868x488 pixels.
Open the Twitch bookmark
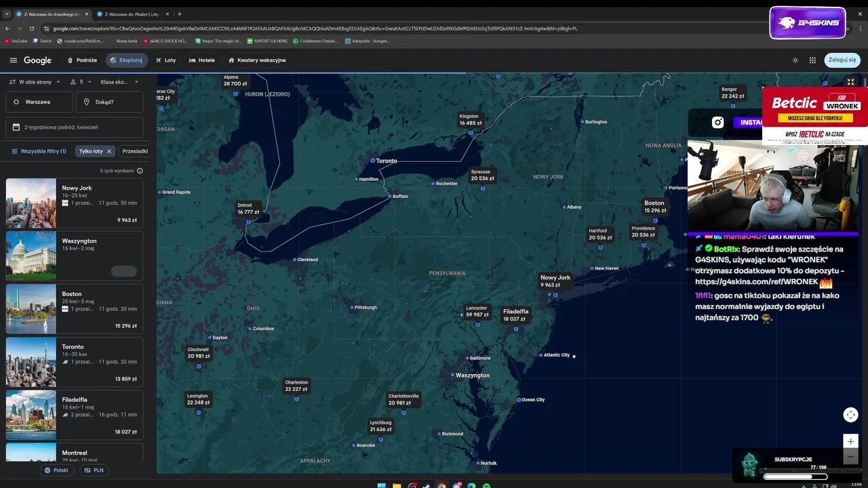[42, 41]
